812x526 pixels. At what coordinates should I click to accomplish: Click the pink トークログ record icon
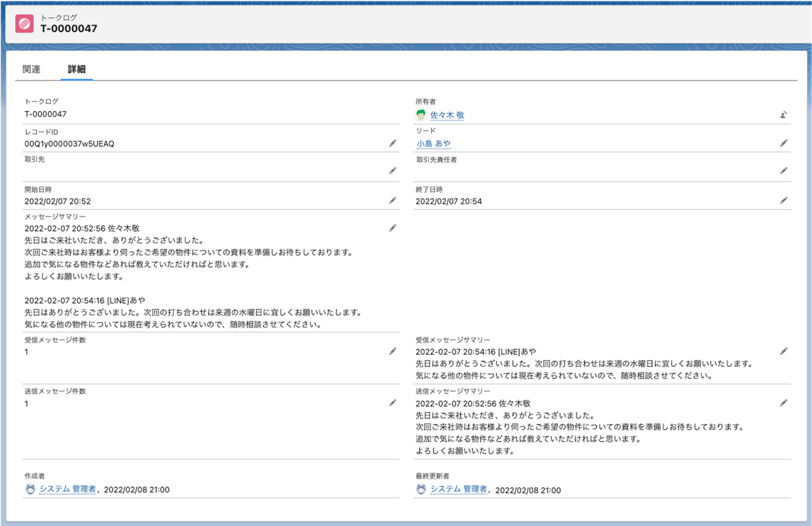point(24,23)
